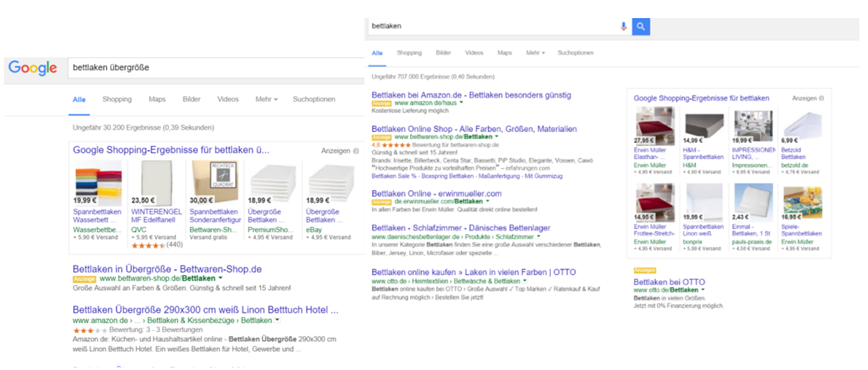Open dropdown arrow next to www.bettwaren-shop.de/Bettlaken in left window
Image resolution: width=868 pixels, height=370 pixels.
220,278
